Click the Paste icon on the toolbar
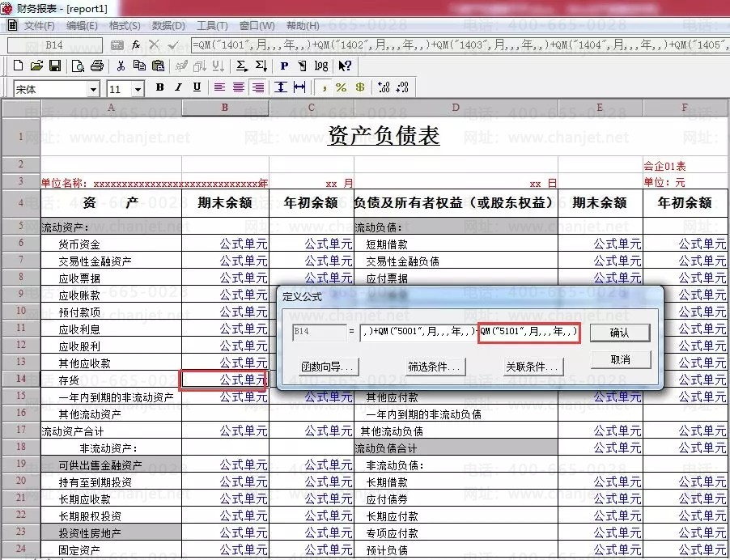 (159, 66)
